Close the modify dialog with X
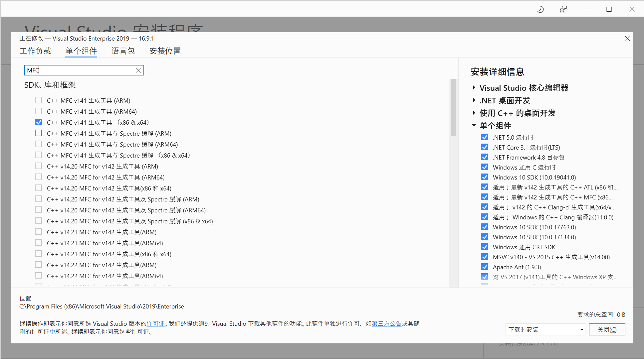Viewport: 644px width, 359px height. tap(627, 38)
